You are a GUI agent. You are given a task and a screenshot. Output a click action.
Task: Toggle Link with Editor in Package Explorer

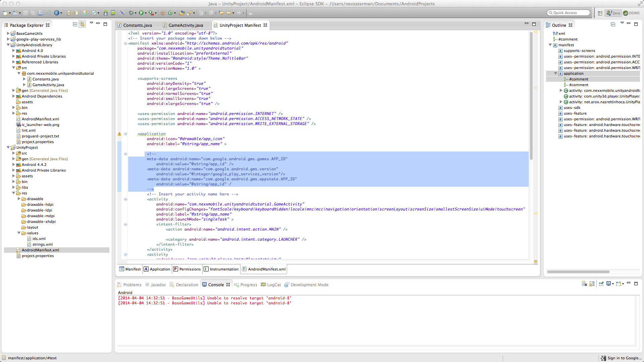pos(82,24)
